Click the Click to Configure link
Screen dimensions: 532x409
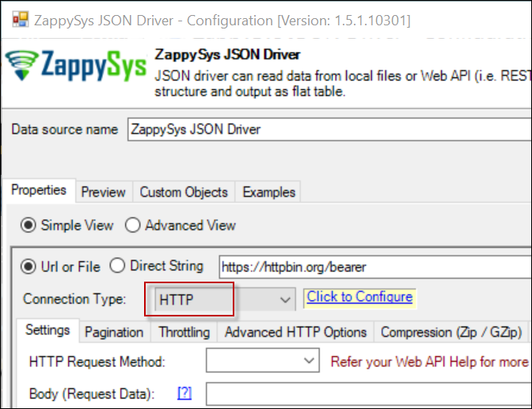pyautogui.click(x=359, y=297)
